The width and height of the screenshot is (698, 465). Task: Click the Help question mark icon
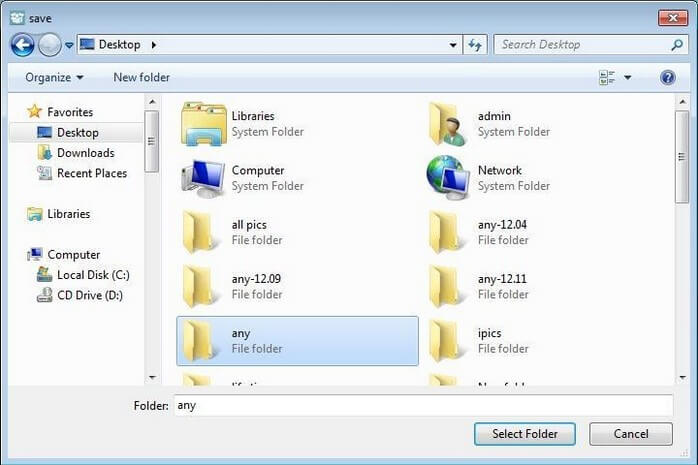point(668,77)
